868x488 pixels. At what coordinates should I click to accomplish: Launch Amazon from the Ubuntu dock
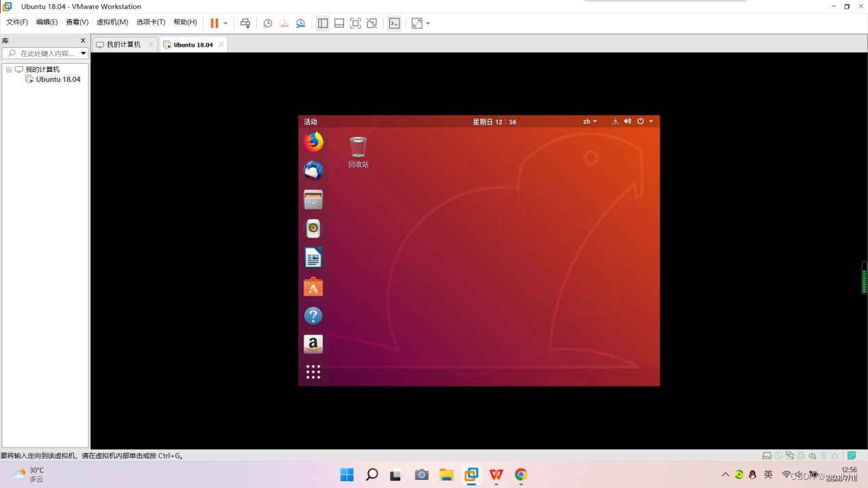tap(313, 344)
